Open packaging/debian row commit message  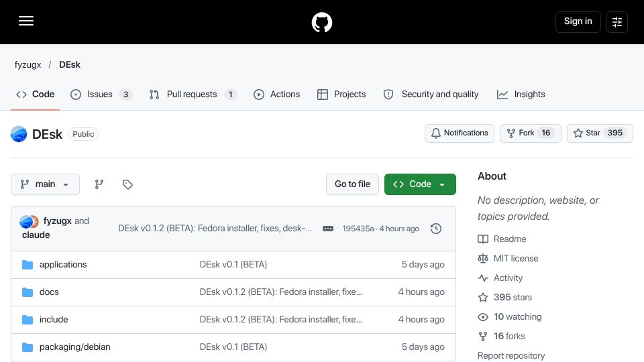coord(233,347)
